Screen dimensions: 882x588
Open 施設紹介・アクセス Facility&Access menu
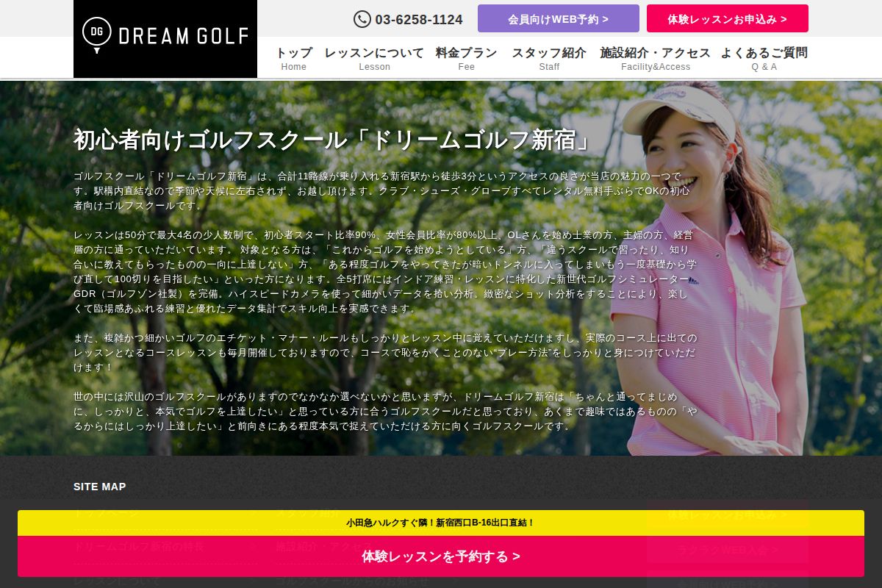click(x=656, y=59)
